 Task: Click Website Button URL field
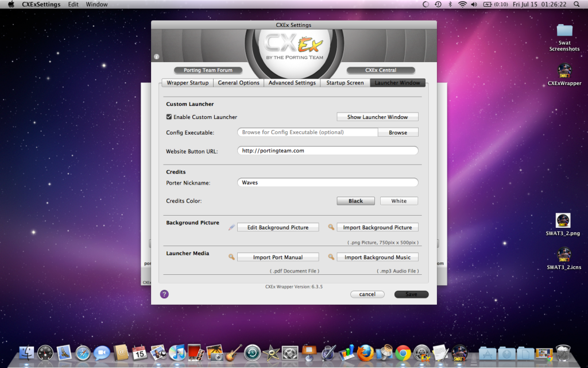point(328,151)
